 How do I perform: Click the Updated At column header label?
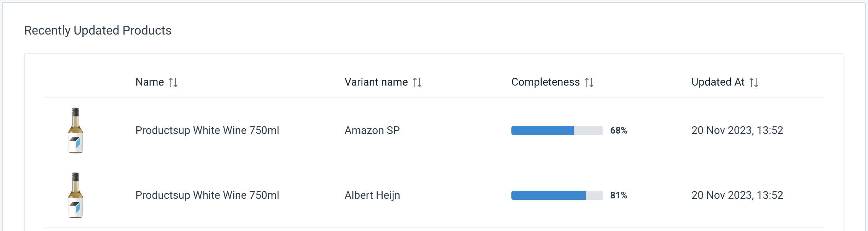[x=717, y=82]
